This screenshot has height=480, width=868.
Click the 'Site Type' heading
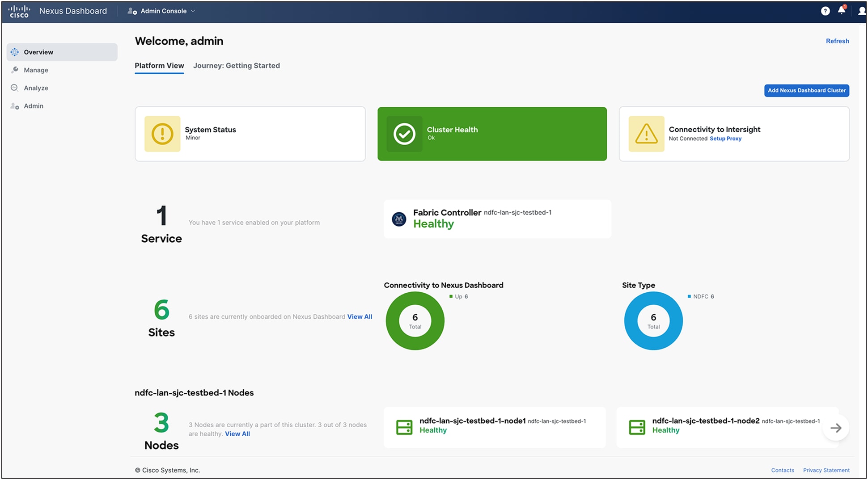[x=638, y=285]
